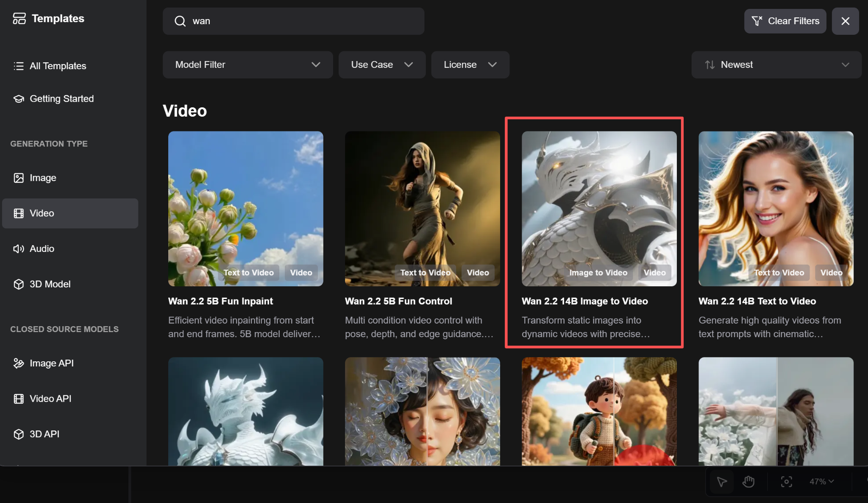Open the 3D Model category
The image size is (868, 503).
click(50, 284)
